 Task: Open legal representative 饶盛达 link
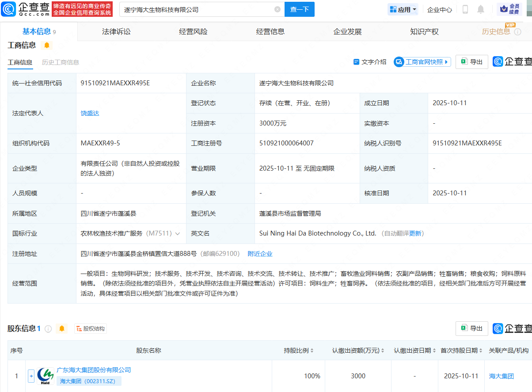coord(90,113)
